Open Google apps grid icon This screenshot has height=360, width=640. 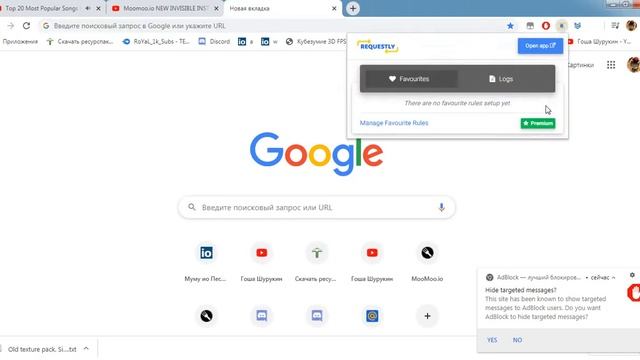(x=611, y=65)
